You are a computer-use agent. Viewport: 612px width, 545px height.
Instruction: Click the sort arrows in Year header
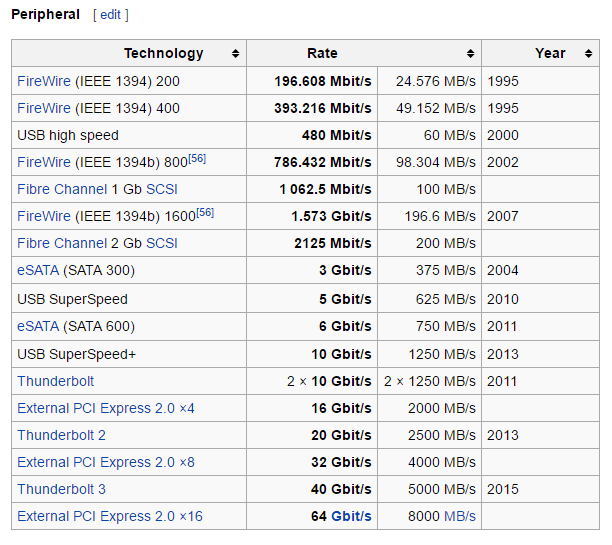(587, 54)
